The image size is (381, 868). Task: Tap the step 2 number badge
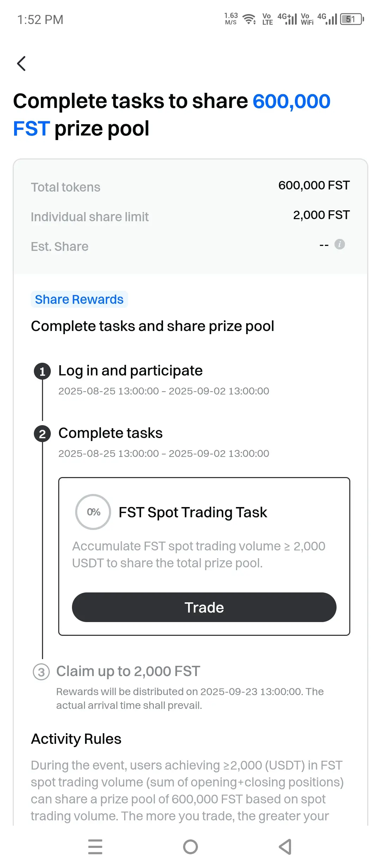[42, 434]
